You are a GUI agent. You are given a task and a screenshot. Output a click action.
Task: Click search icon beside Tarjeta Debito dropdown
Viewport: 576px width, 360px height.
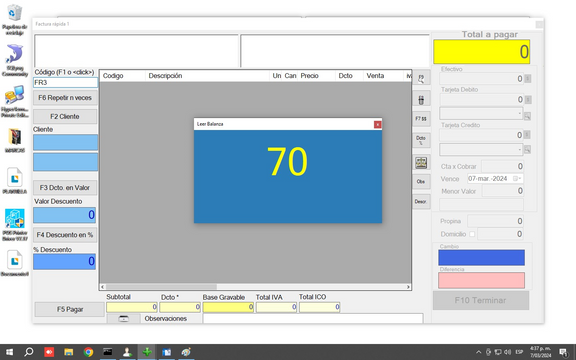pyautogui.click(x=527, y=116)
